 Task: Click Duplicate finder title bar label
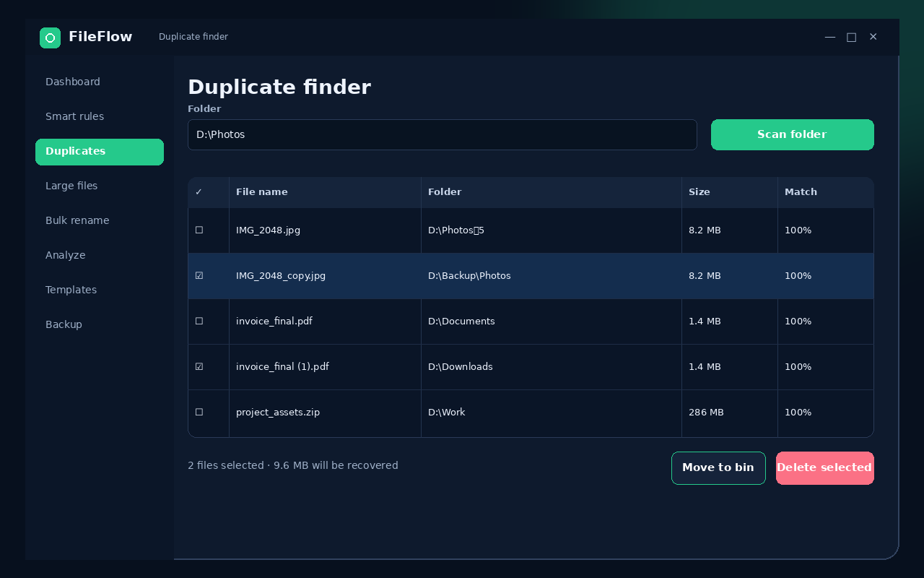pos(193,37)
